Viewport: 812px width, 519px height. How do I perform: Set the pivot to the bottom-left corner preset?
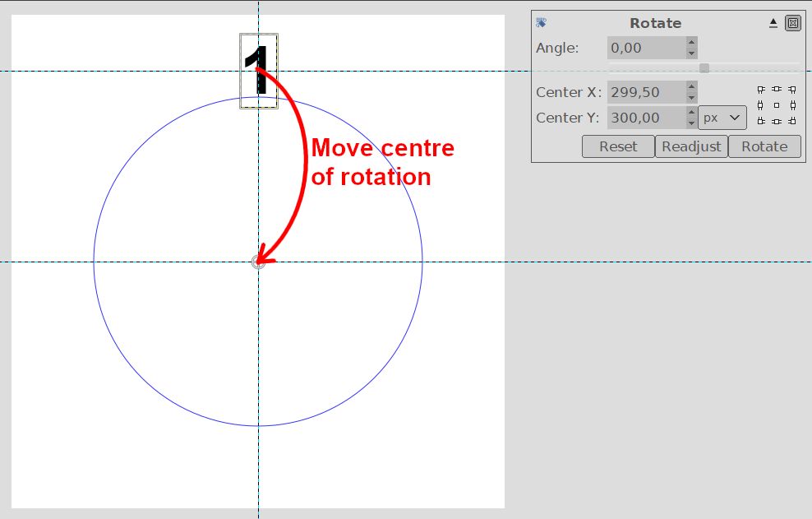click(761, 121)
